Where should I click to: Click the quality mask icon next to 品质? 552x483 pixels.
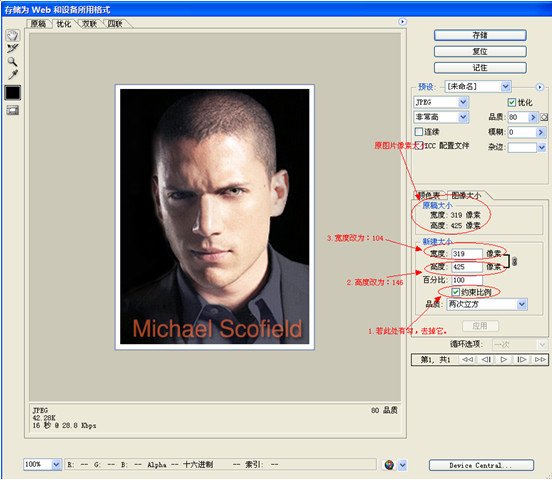click(544, 117)
